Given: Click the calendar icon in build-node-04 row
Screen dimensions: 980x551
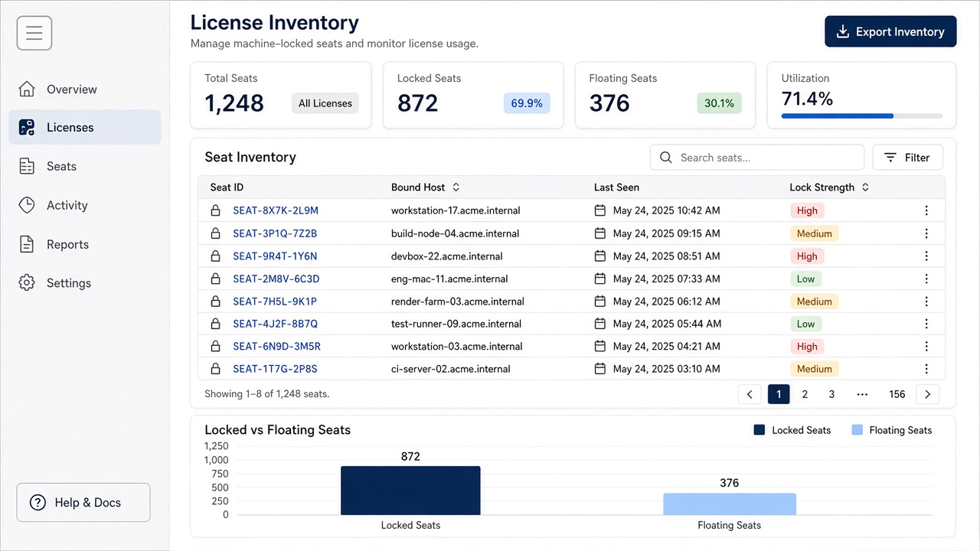Looking at the screenshot, I should (600, 233).
